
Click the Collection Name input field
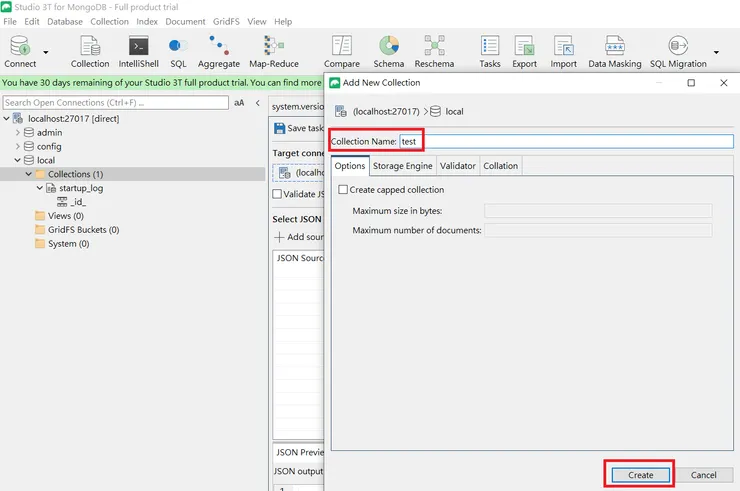tap(565, 141)
